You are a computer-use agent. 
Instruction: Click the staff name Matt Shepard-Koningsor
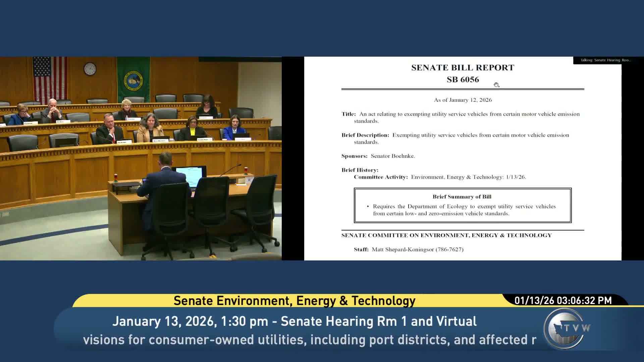[x=403, y=249]
